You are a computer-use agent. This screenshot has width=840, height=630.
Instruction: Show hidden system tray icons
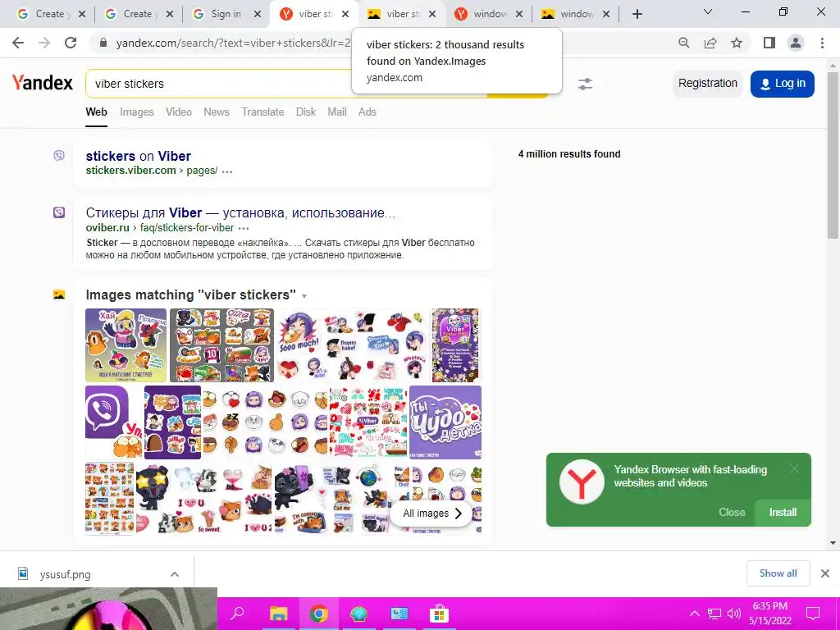(x=694, y=614)
